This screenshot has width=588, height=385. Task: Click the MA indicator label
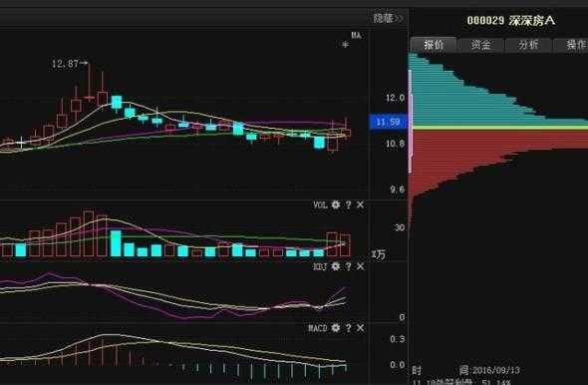[356, 36]
